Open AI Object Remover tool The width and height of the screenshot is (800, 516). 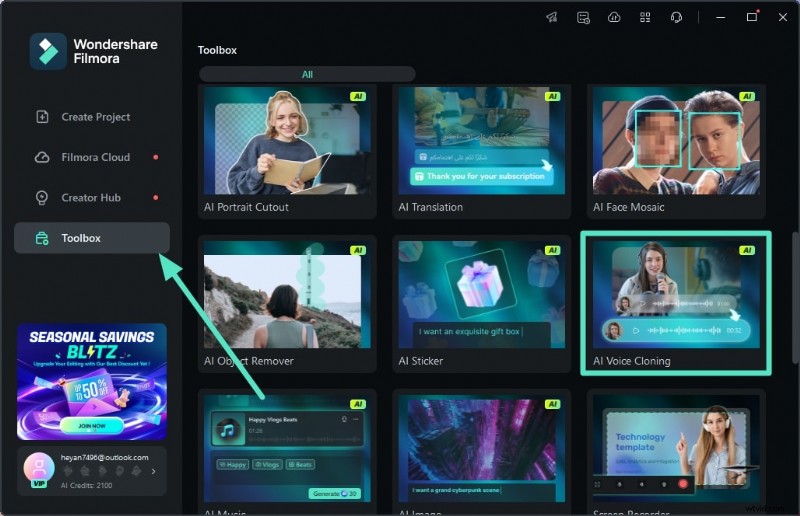coord(287,304)
